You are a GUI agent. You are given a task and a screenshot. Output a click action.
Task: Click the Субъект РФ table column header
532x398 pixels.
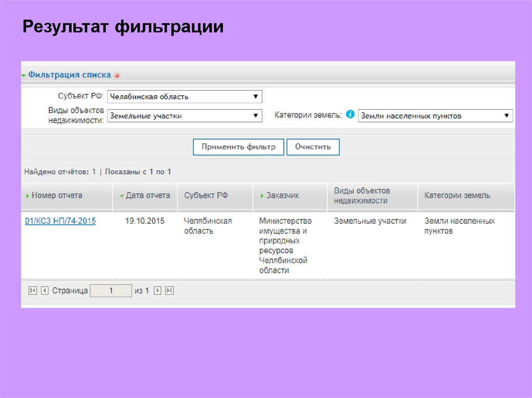[206, 196]
